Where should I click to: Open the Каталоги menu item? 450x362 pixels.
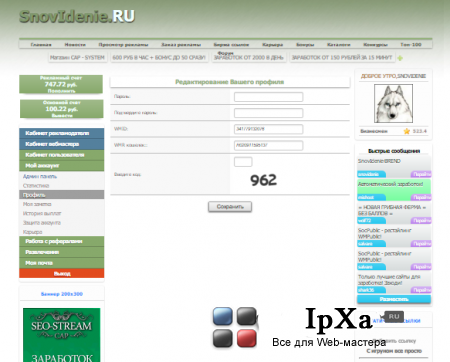(339, 44)
